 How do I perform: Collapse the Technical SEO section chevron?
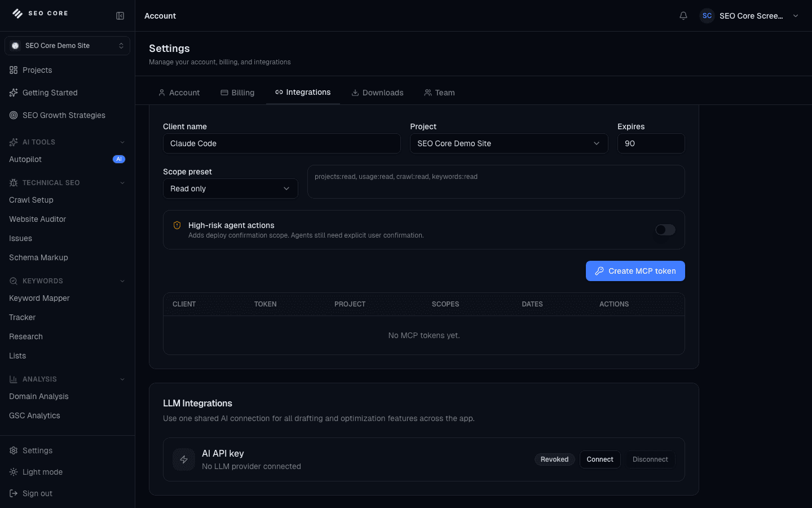click(122, 183)
